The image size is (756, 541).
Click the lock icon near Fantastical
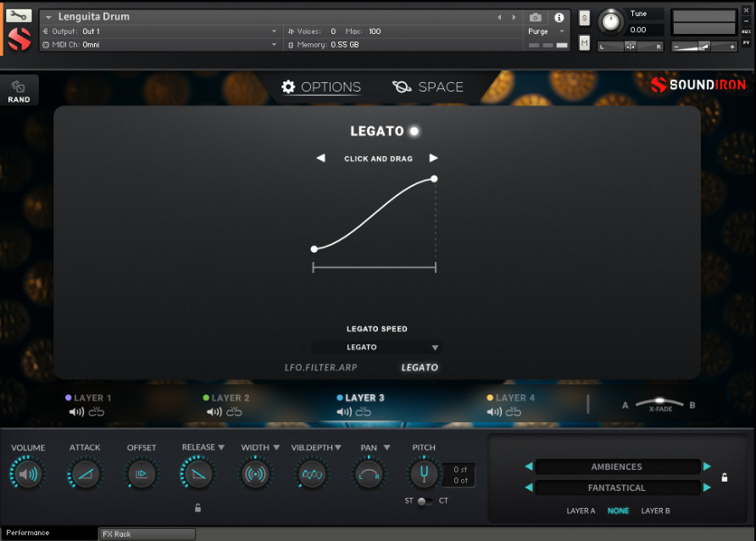[725, 477]
